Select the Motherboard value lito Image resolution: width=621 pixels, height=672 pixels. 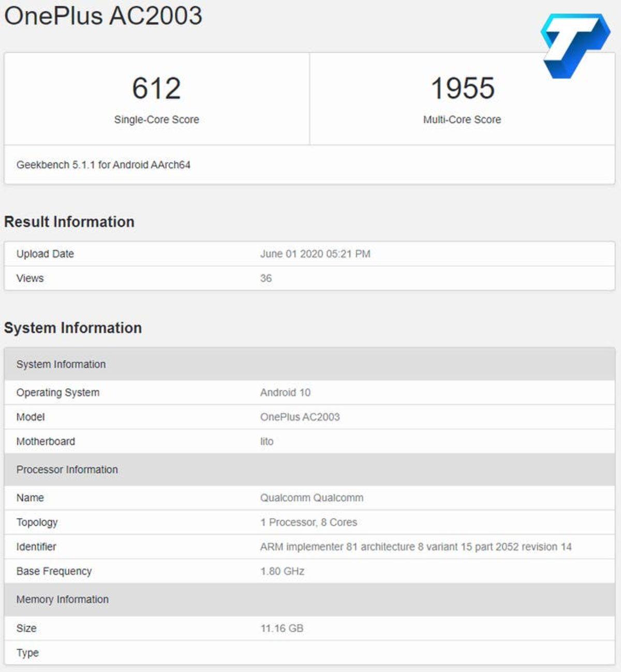(266, 441)
